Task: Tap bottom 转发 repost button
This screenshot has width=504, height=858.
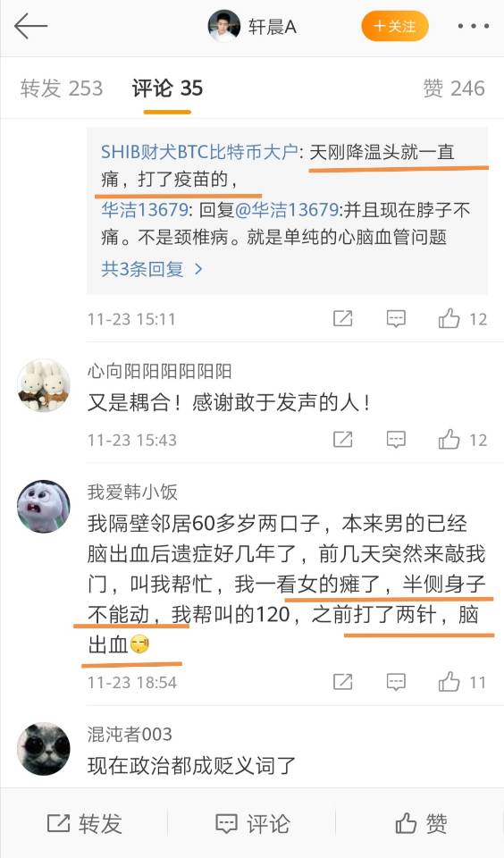Action: point(84,823)
